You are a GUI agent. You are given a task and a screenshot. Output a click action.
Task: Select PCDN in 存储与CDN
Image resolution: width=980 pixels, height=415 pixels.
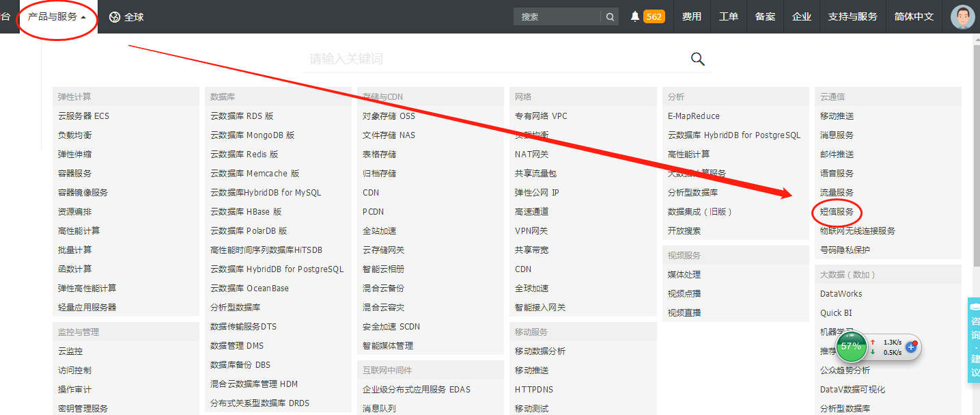[x=374, y=212]
